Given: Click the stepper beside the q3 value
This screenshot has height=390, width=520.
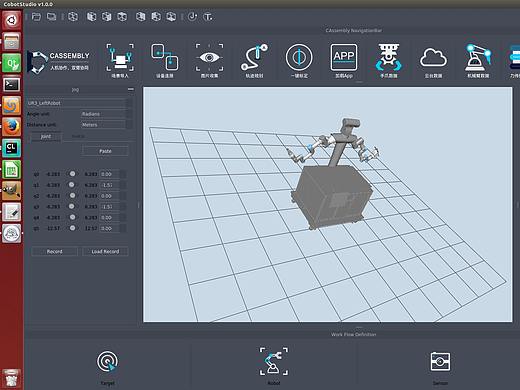Looking at the screenshot, I should pos(123,207).
